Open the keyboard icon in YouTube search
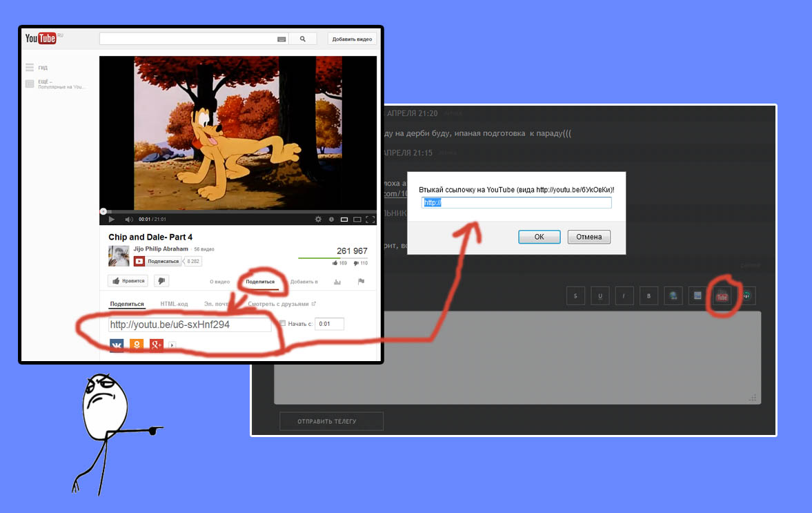The image size is (812, 513). 281,39
